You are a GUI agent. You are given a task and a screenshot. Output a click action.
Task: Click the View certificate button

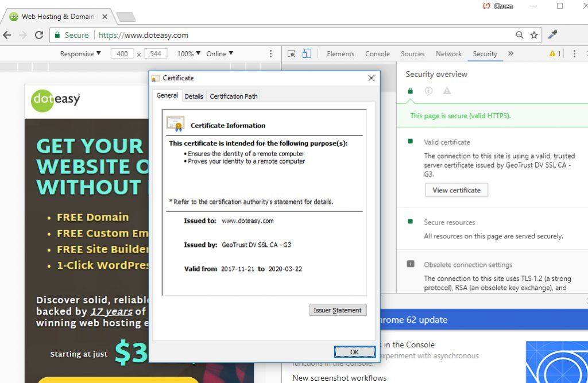pos(457,190)
